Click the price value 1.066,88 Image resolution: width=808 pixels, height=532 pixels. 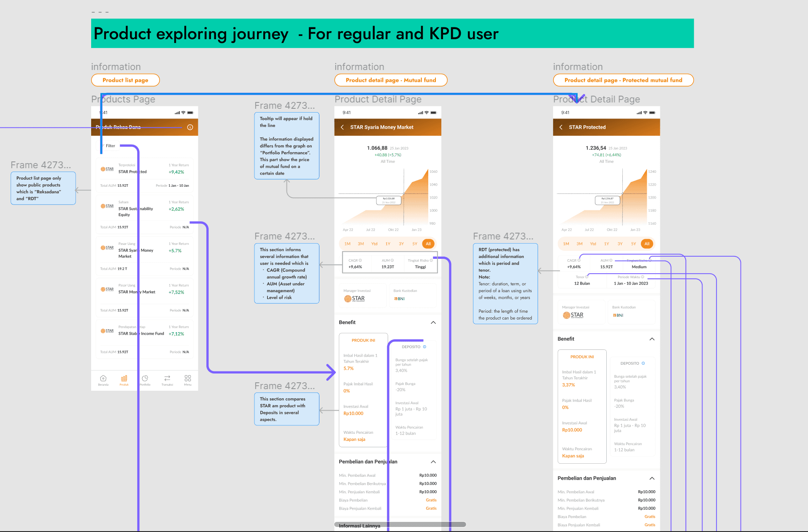[x=377, y=148]
